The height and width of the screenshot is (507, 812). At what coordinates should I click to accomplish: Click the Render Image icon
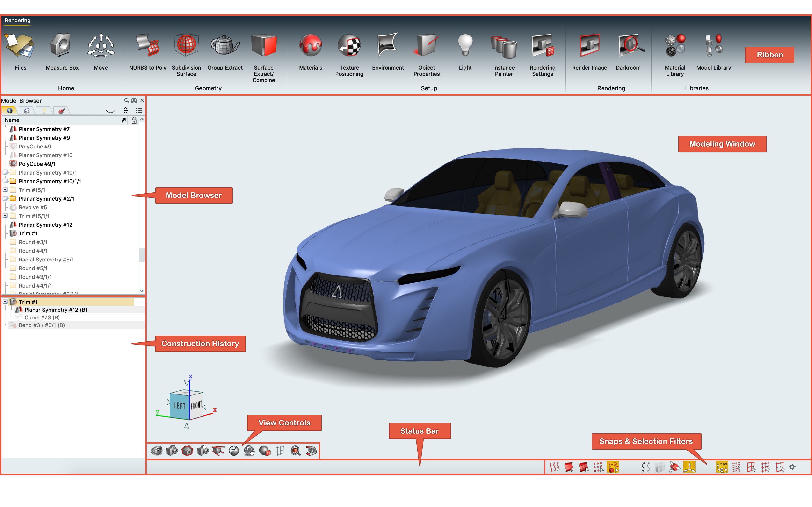pos(589,46)
